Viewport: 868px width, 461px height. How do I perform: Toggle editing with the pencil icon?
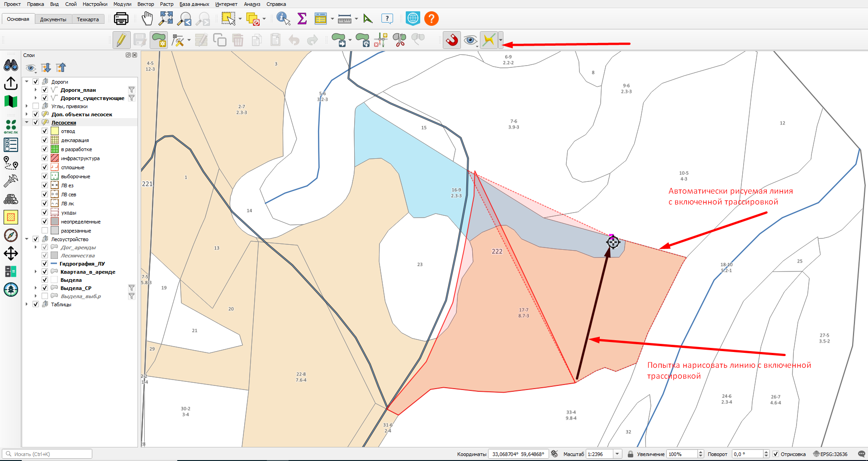click(121, 40)
